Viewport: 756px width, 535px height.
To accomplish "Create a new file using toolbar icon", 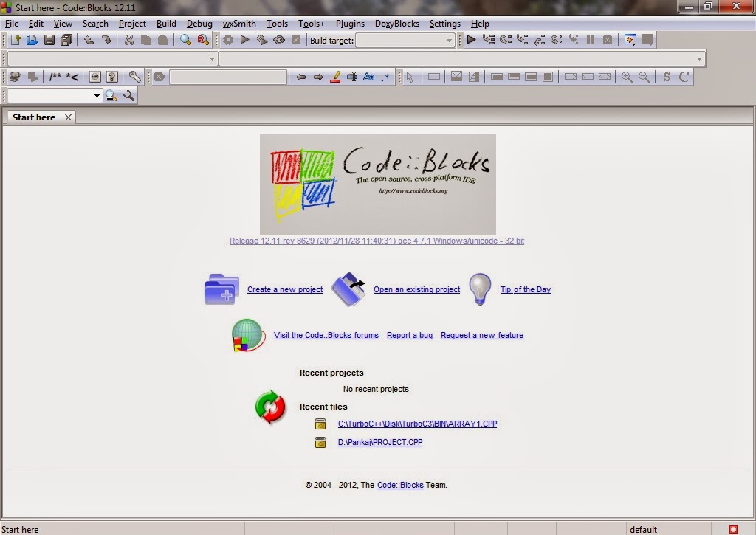I will click(16, 40).
